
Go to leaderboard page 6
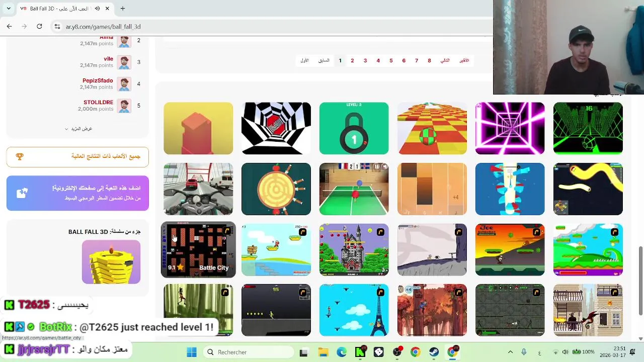click(x=404, y=60)
